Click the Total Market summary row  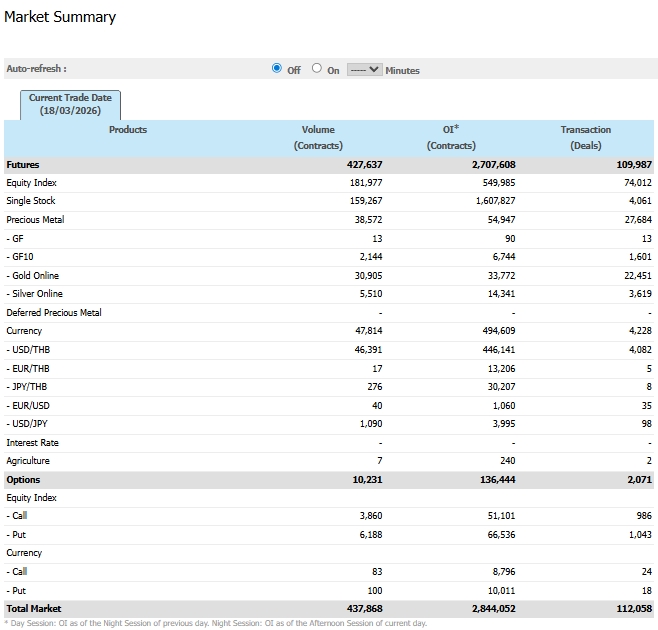coord(34,609)
